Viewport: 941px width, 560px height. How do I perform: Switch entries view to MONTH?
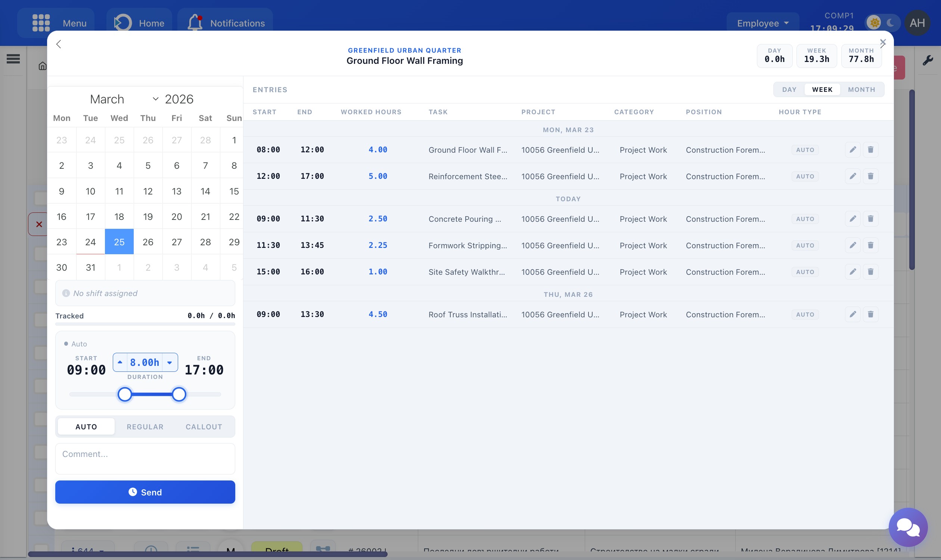pyautogui.click(x=862, y=90)
